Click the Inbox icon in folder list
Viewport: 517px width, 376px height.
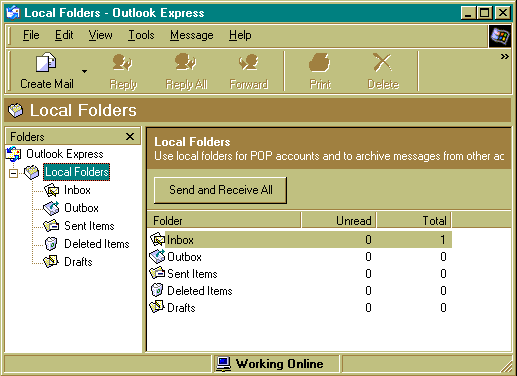(x=157, y=239)
